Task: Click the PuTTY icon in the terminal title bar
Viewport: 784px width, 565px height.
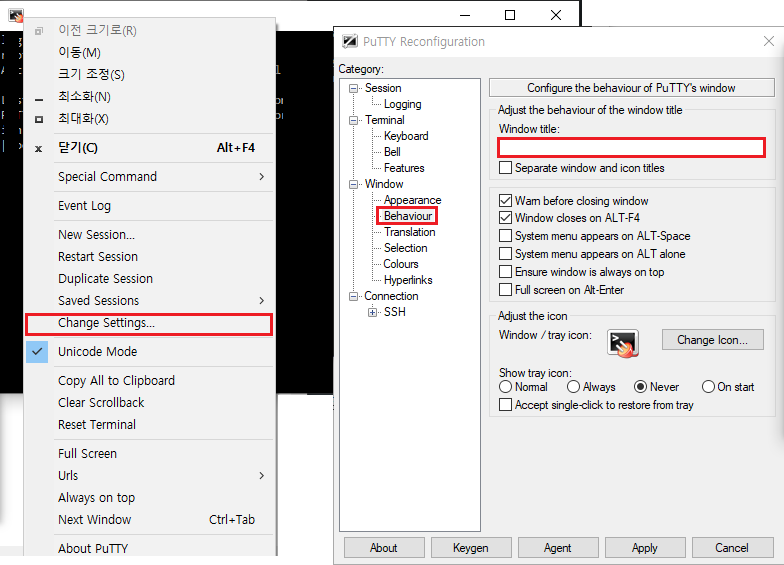Action: tap(16, 16)
